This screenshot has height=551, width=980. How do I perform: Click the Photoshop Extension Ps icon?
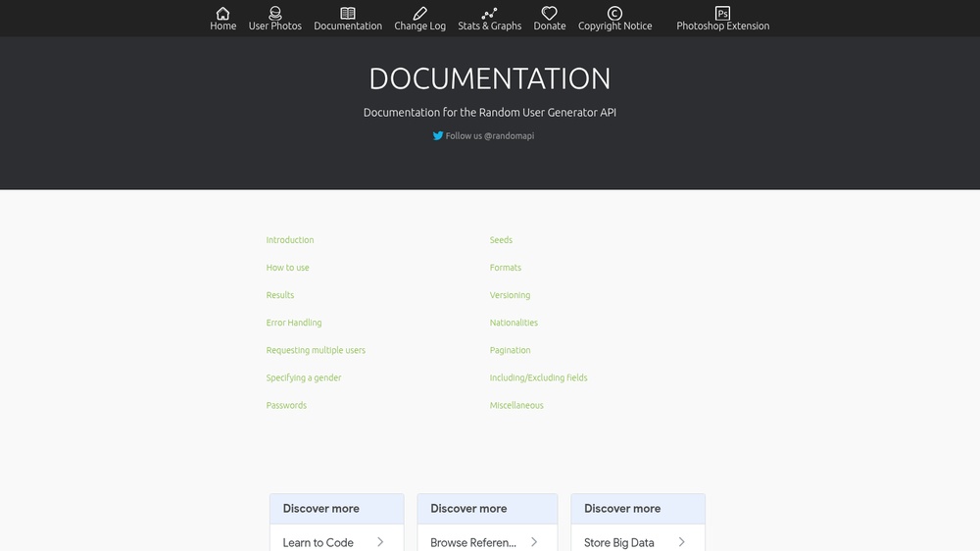point(722,13)
